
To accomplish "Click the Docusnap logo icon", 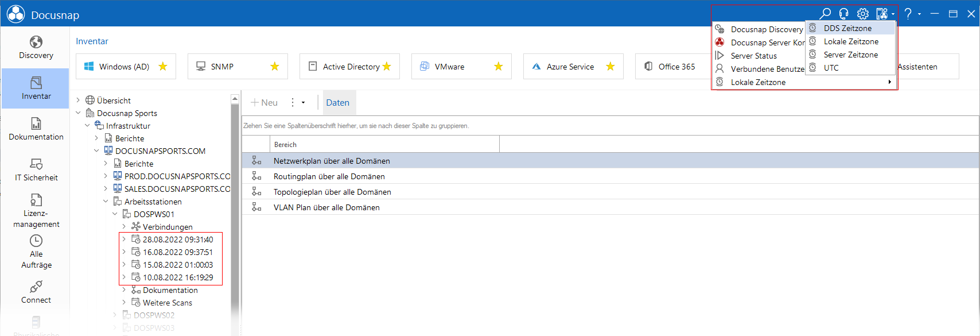I will 15,14.
